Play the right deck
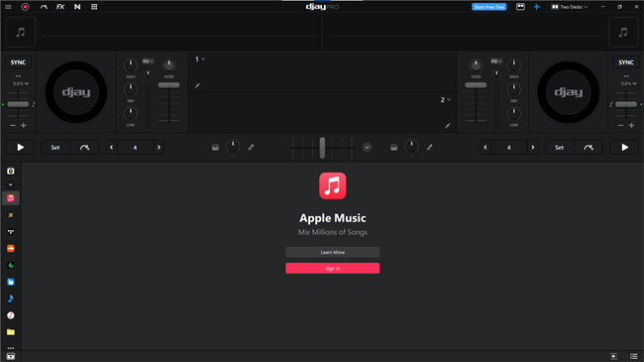 624,147
